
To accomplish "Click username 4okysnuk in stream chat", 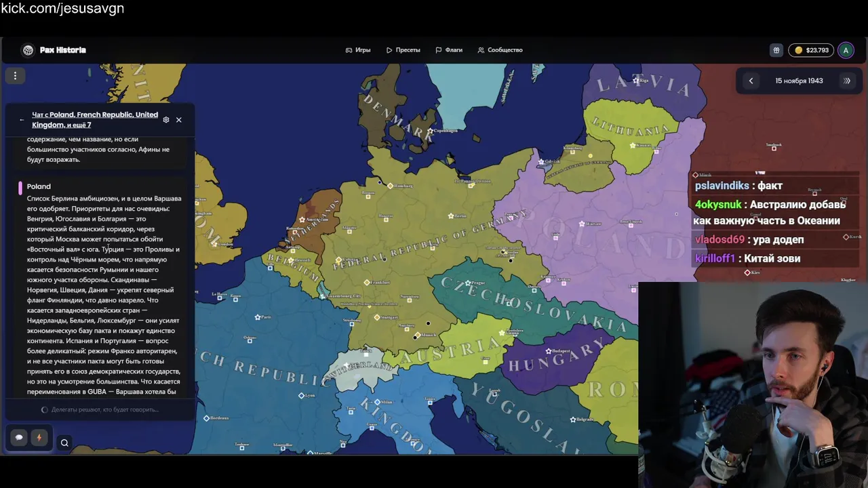I will 718,205.
